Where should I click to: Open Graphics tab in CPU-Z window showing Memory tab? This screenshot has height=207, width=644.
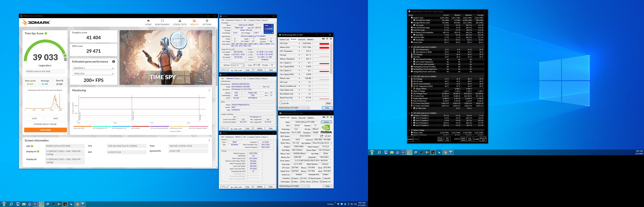(252, 137)
